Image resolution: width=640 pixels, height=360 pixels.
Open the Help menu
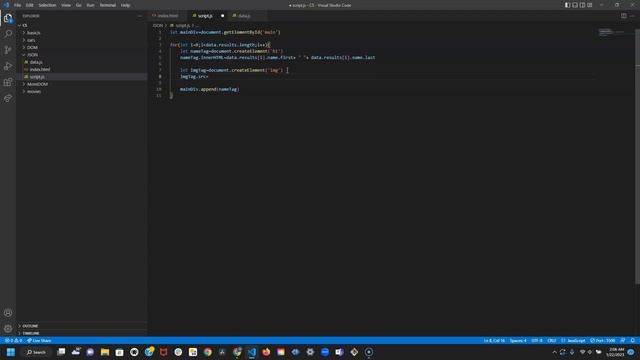tap(125, 5)
